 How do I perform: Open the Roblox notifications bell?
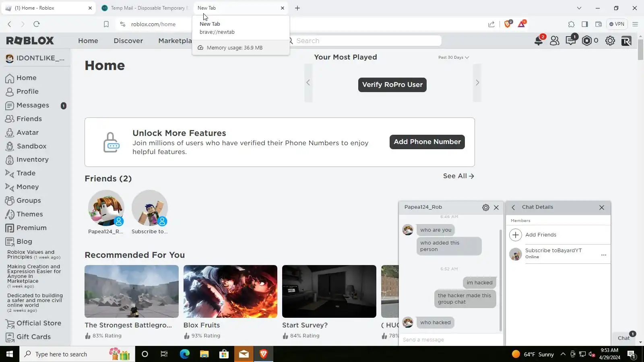(x=539, y=41)
